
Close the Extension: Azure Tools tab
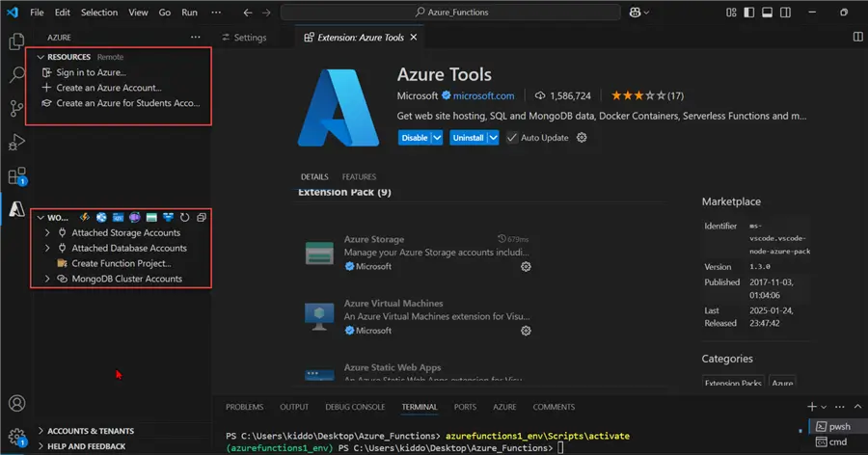tap(414, 37)
